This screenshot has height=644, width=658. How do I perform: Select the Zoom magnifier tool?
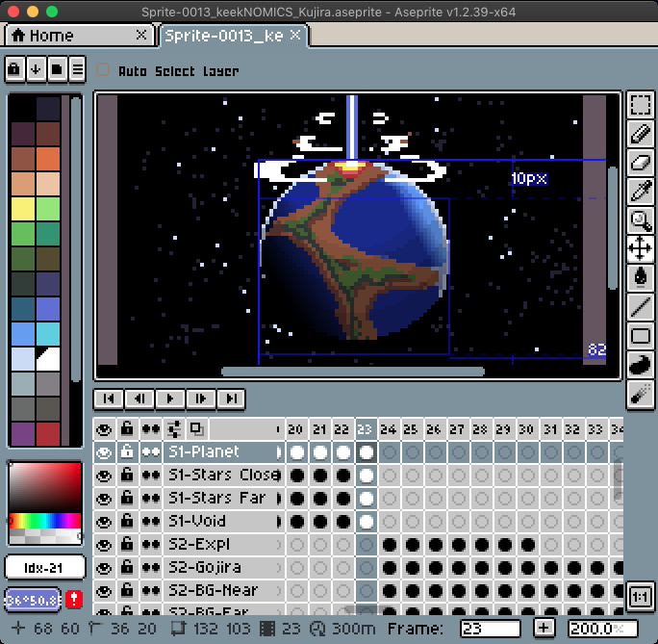click(x=640, y=219)
